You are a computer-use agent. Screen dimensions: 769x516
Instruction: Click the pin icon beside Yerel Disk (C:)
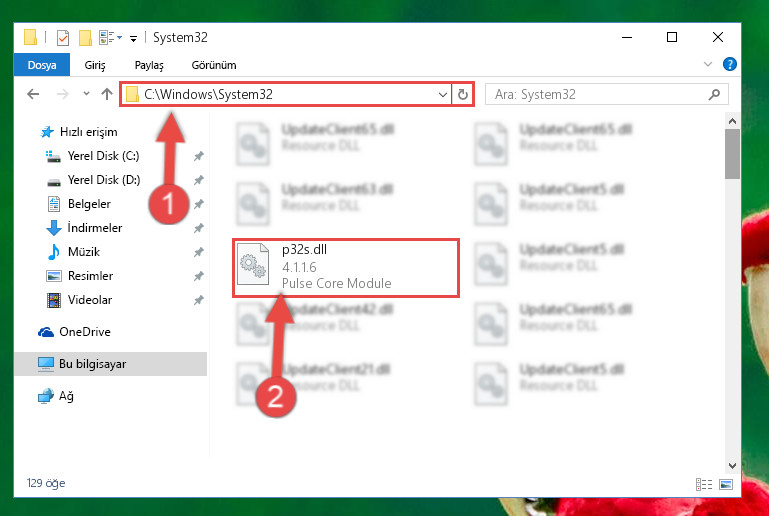point(198,156)
